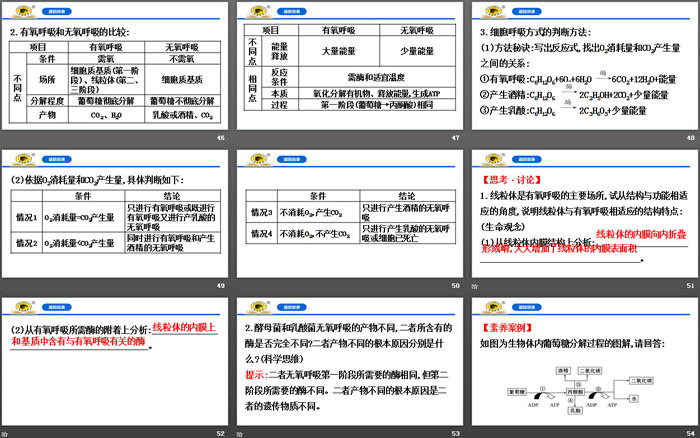The height and width of the screenshot is (438, 700).
Task: Click the blue pill button on slide 52
Action: (57, 307)
